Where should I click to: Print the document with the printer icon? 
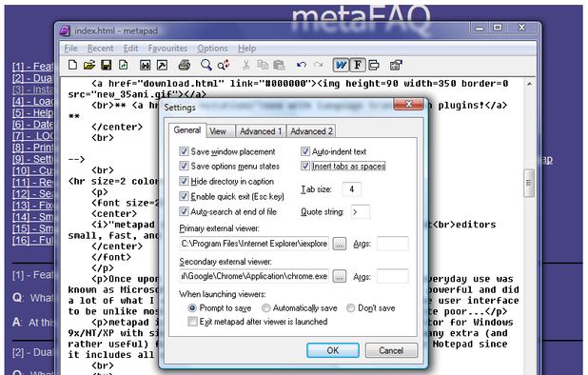[185, 66]
